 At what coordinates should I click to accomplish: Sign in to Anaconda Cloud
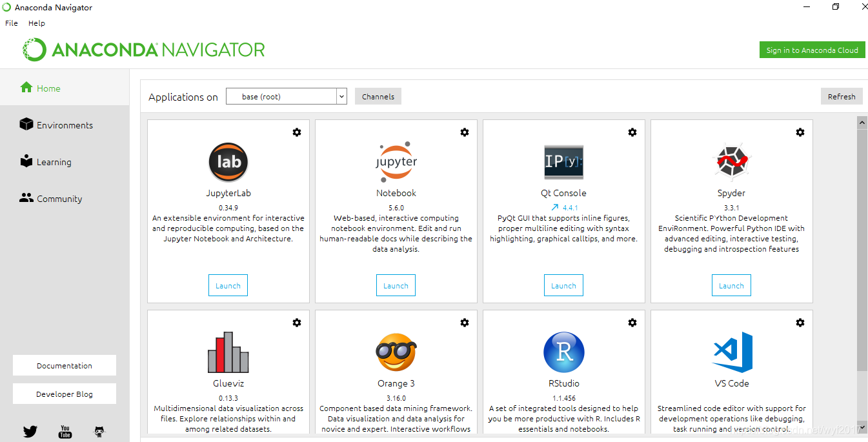click(x=812, y=50)
